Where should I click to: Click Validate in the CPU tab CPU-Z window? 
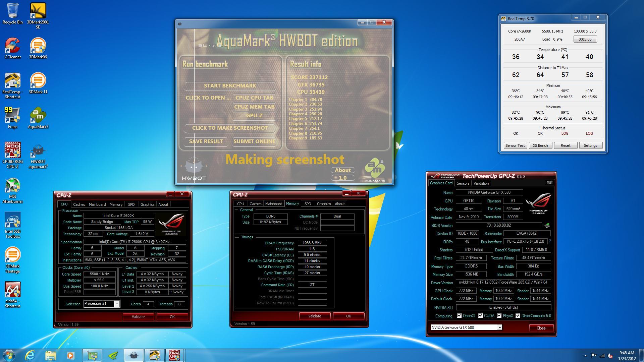click(138, 317)
